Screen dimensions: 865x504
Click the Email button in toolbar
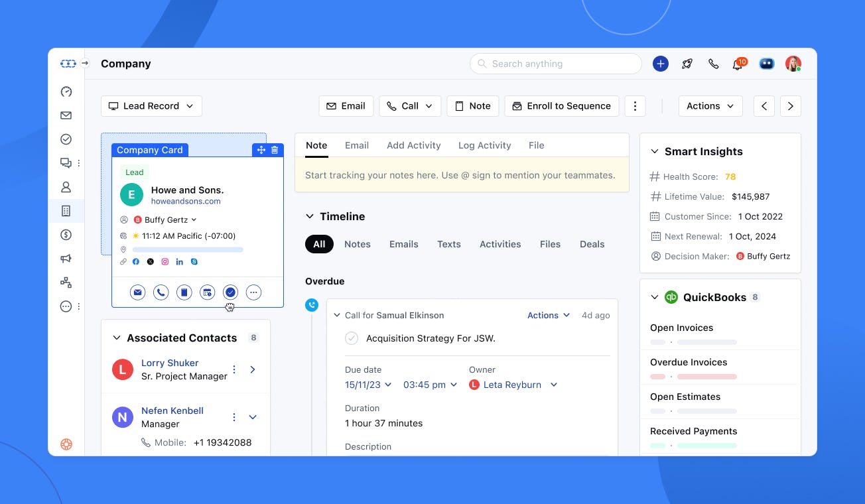tap(346, 106)
